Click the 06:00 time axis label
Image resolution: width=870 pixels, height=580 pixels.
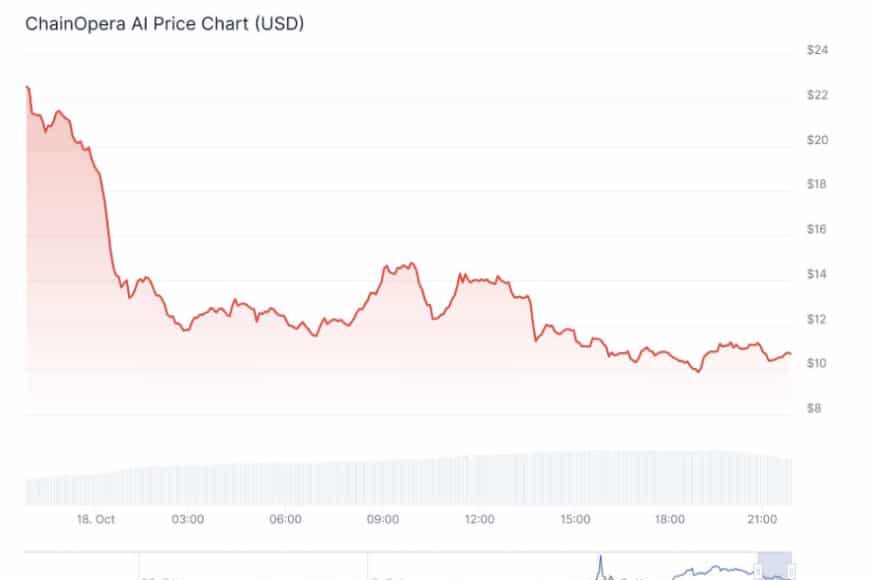[x=285, y=519]
